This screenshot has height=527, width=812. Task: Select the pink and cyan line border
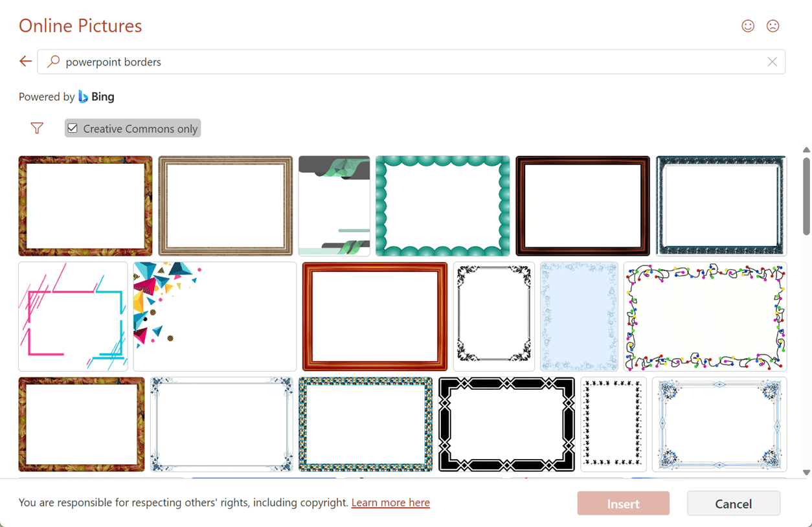(x=73, y=317)
